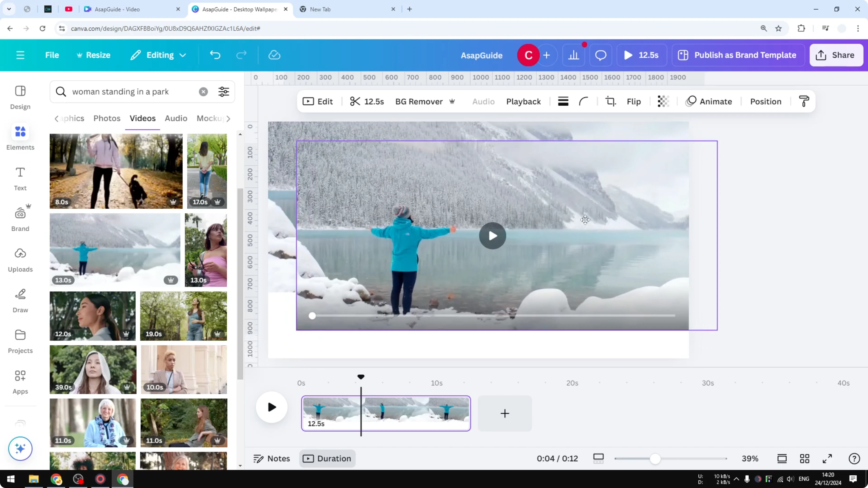Open the corner rounding control
868x488 pixels.
(584, 101)
